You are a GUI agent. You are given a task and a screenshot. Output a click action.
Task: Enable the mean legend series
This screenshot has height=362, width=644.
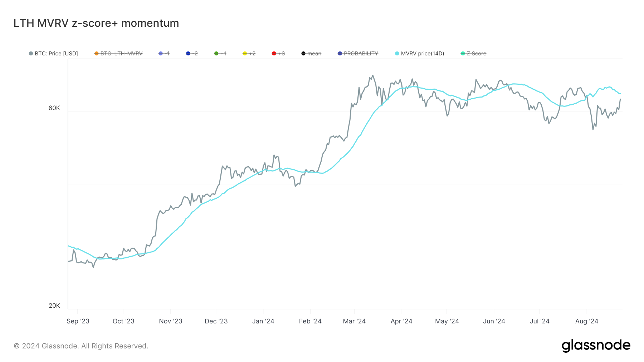[311, 54]
